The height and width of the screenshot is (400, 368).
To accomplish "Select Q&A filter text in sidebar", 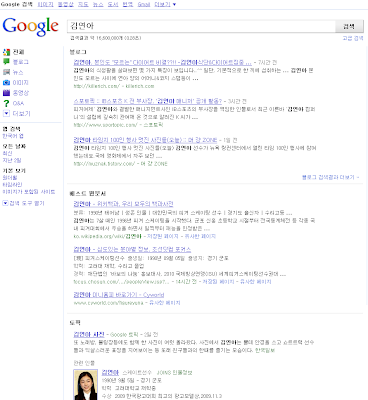I will coord(18,103).
